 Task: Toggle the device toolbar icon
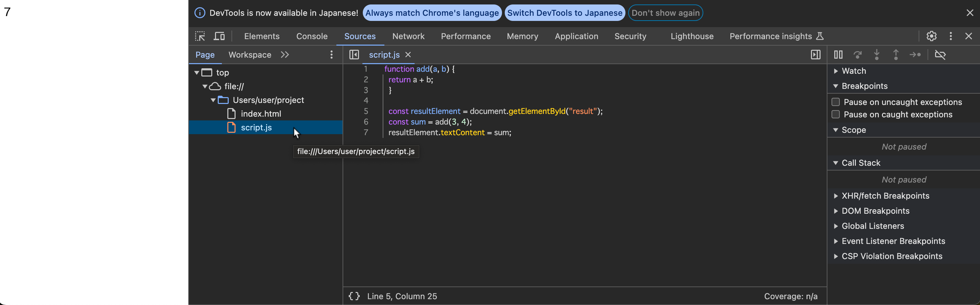point(219,36)
